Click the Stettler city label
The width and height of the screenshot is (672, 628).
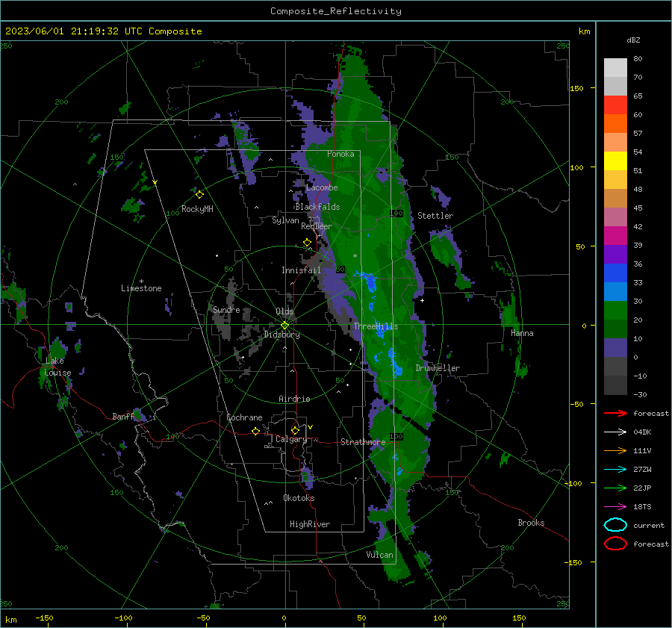(x=435, y=216)
